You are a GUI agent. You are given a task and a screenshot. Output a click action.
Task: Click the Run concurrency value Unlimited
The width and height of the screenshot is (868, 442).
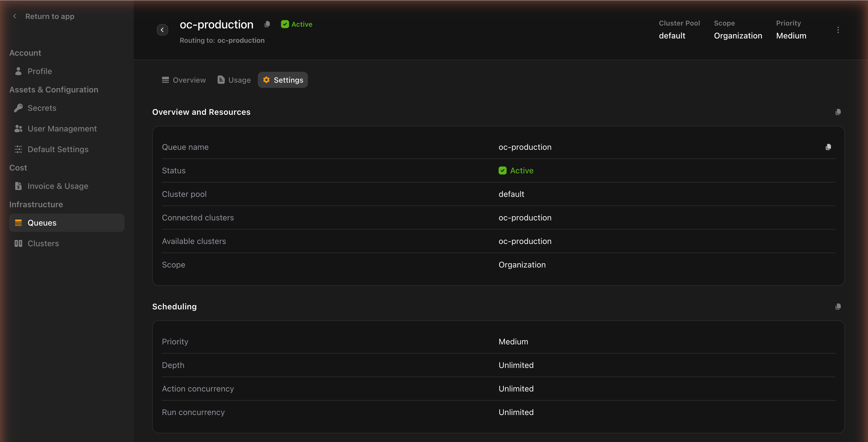[516, 412]
